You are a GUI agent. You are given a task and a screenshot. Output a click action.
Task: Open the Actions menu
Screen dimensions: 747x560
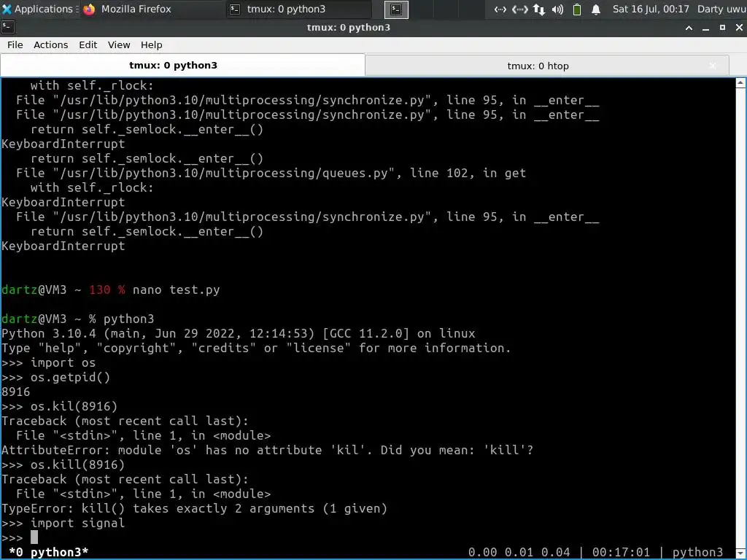50,44
